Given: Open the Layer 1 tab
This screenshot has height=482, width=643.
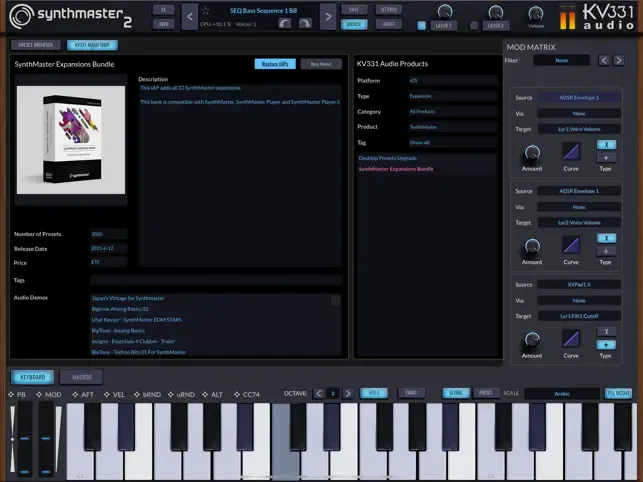Looking at the screenshot, I should pyautogui.click(x=443, y=25).
